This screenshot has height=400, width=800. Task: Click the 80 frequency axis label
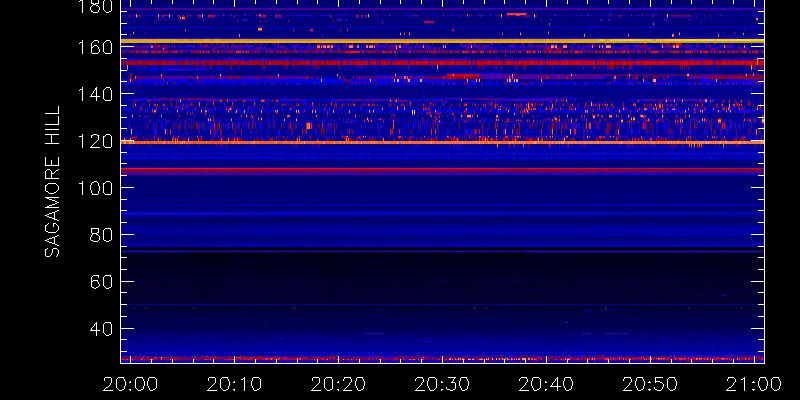click(x=101, y=235)
